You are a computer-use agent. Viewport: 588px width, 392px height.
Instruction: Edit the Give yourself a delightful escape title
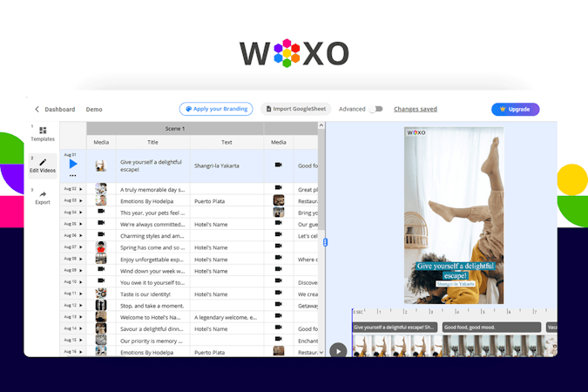click(x=153, y=166)
